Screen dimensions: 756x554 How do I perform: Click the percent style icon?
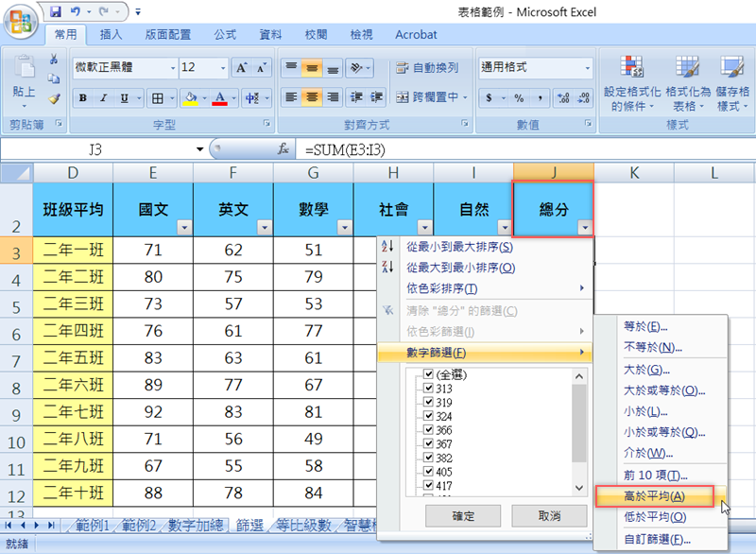(519, 98)
